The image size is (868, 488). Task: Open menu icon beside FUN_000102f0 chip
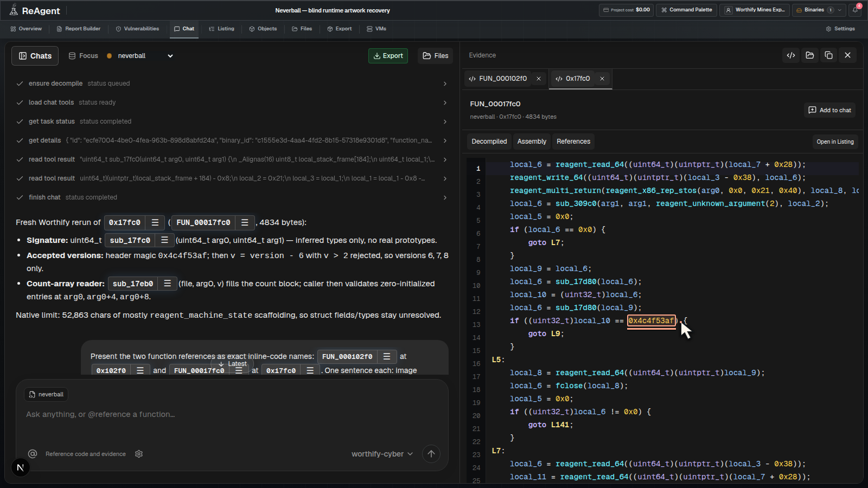click(387, 356)
